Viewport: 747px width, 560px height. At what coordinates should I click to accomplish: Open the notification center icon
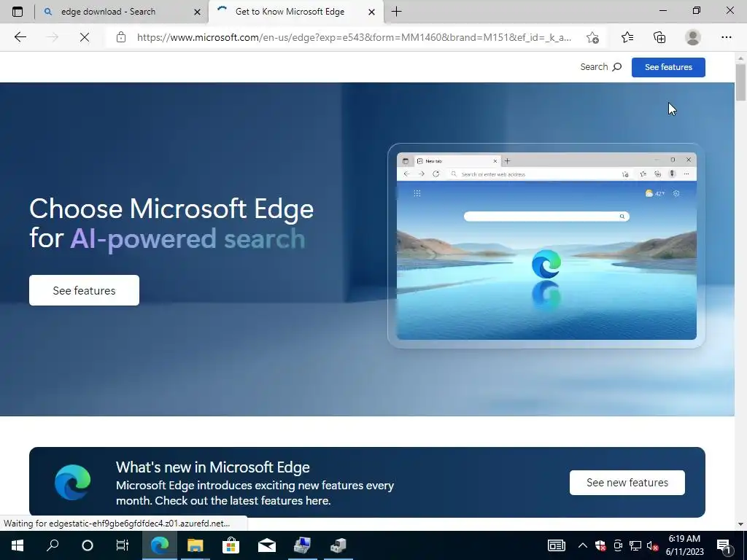pyautogui.click(x=724, y=545)
